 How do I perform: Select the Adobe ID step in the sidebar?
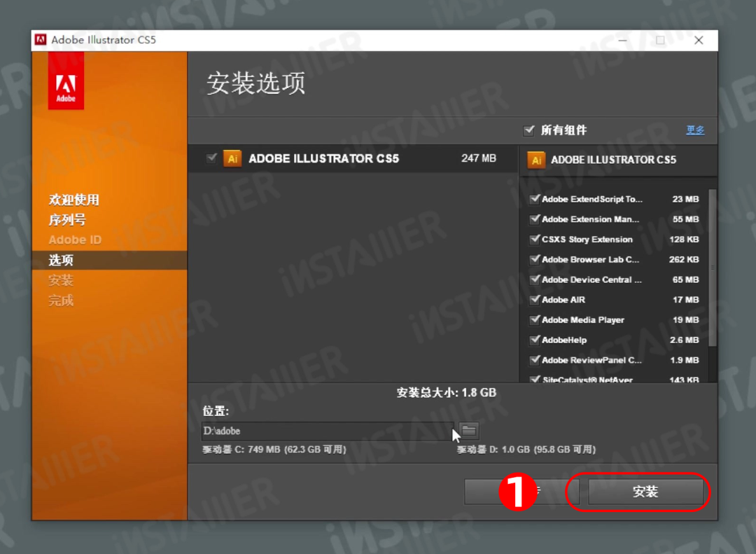pyautogui.click(x=75, y=240)
